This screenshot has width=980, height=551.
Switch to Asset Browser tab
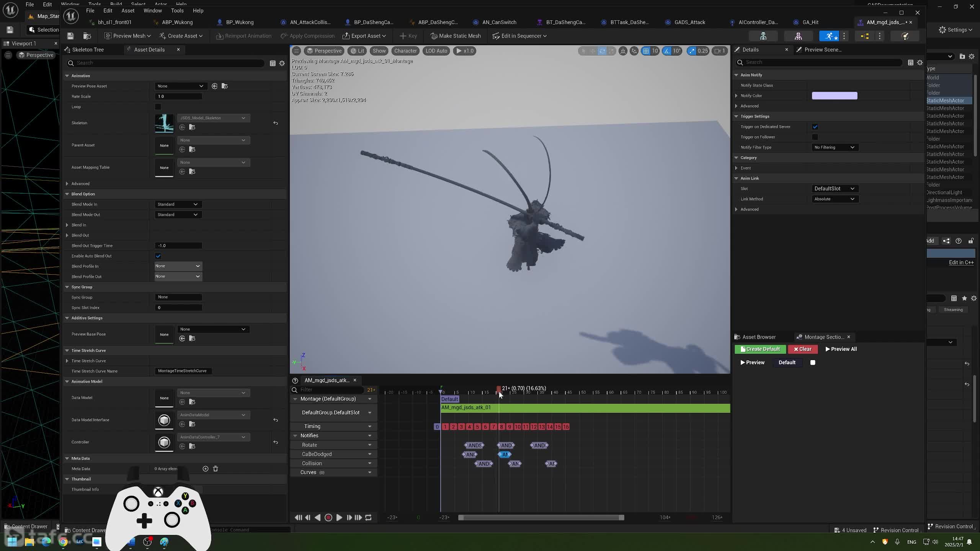coord(759,337)
